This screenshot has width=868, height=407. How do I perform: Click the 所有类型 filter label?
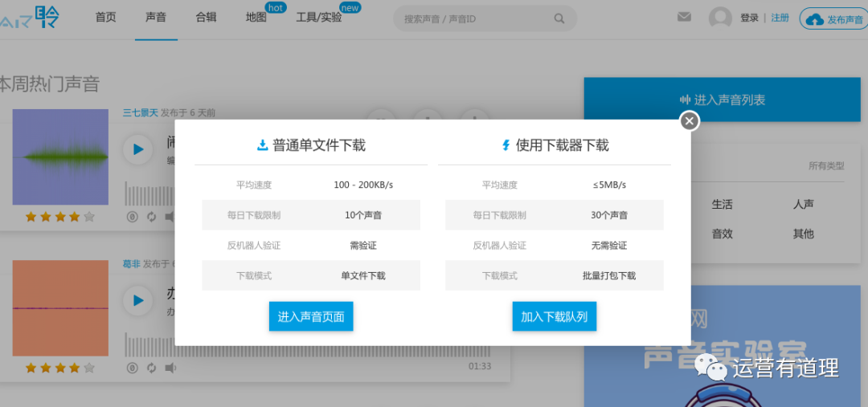tap(826, 166)
